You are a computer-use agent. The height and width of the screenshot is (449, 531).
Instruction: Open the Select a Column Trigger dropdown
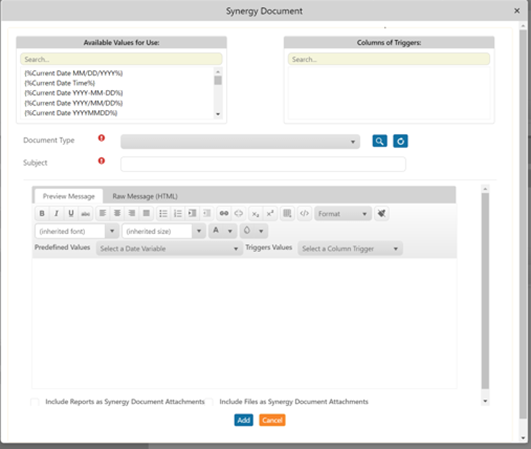click(350, 249)
